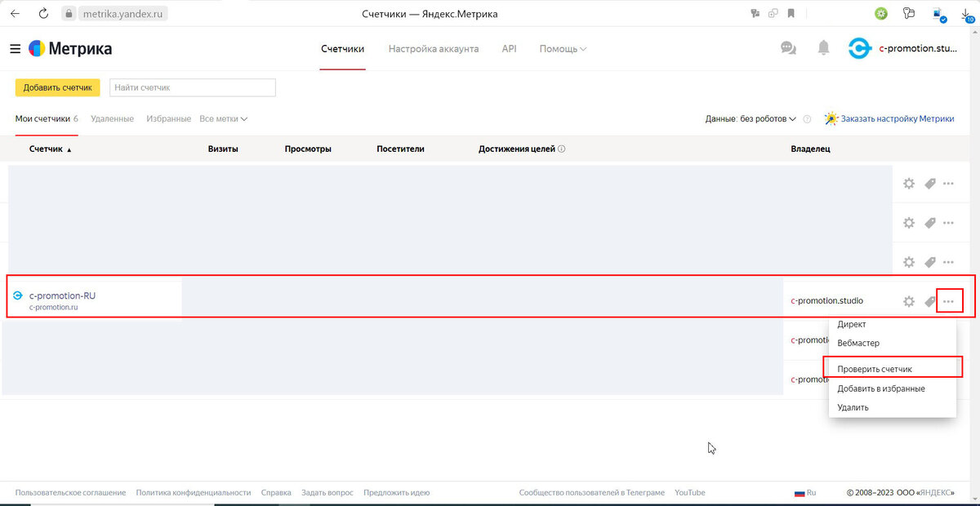
Task: Open the Справка footer link
Action: point(276,493)
